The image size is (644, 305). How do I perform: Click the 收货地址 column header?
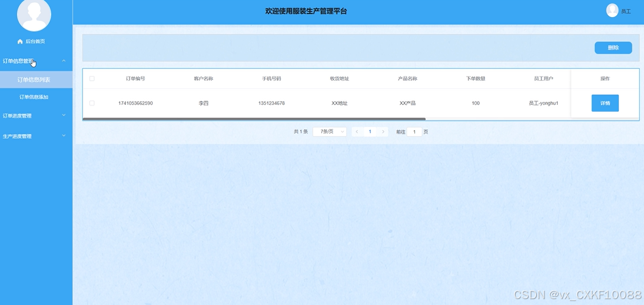pos(339,78)
